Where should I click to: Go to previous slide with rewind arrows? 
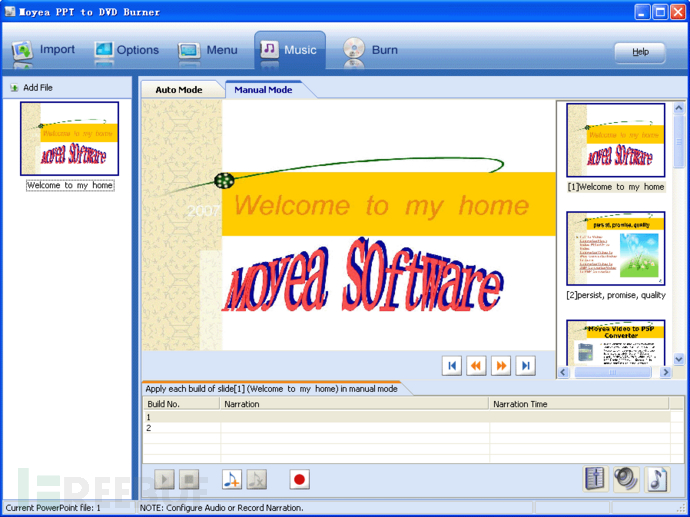pos(476,366)
